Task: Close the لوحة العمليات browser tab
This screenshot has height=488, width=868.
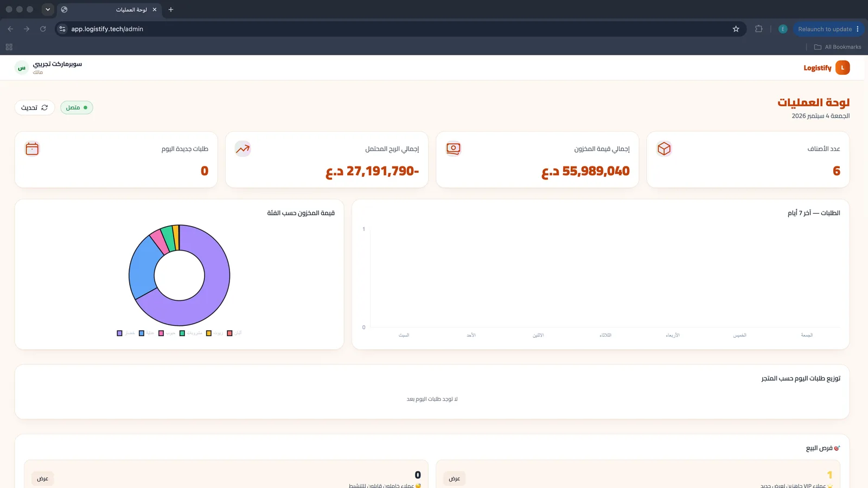Action: (x=155, y=9)
